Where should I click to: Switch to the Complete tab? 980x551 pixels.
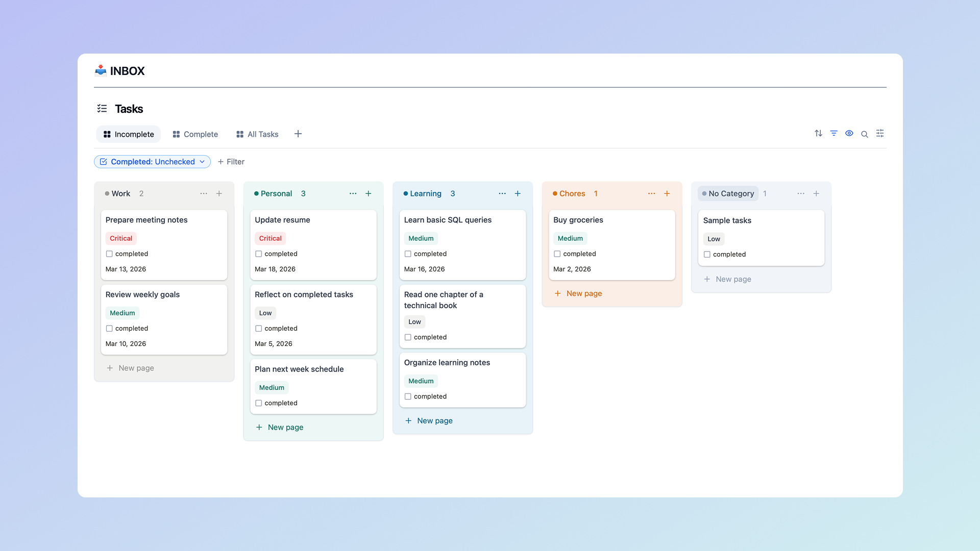pyautogui.click(x=195, y=134)
